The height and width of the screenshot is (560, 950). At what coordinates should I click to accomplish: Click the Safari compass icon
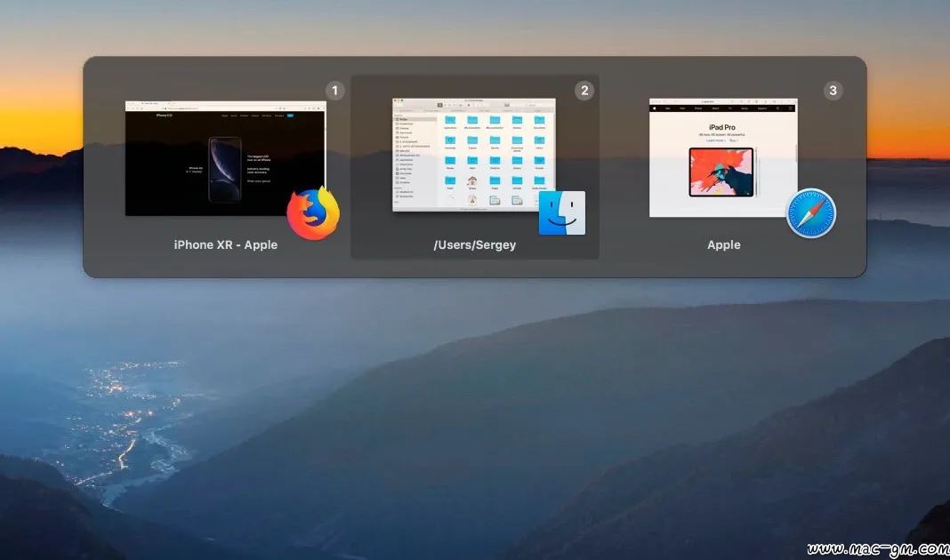(x=811, y=213)
